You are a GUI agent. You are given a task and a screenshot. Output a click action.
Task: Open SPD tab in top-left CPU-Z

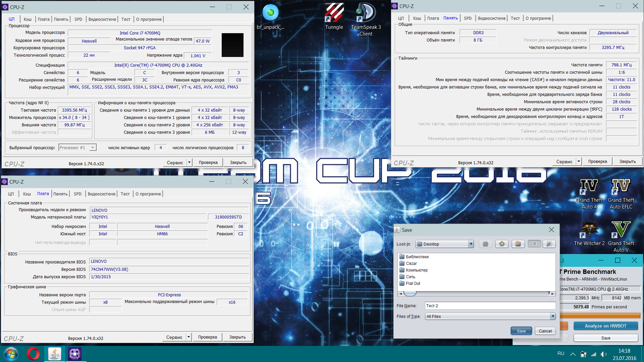78,19
